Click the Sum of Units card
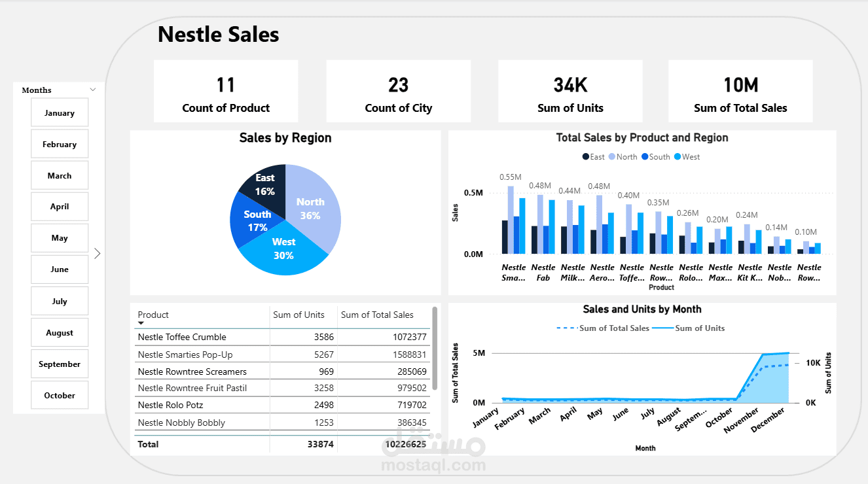The height and width of the screenshot is (484, 868). tap(570, 91)
